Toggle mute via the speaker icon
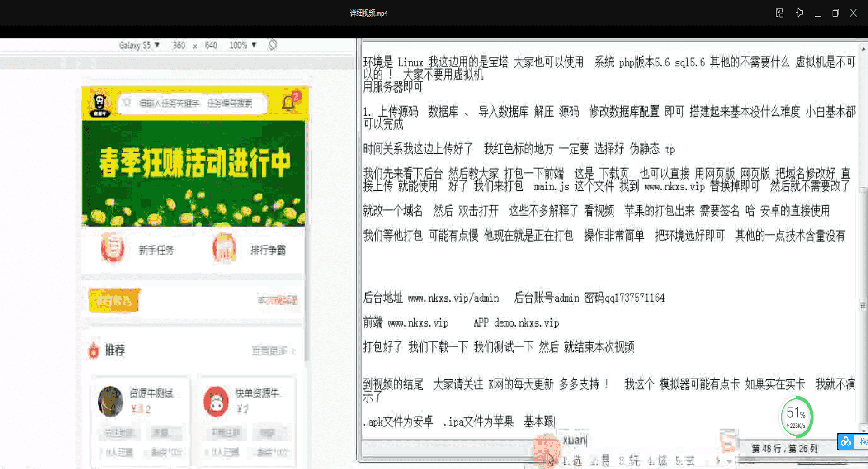 point(799,13)
